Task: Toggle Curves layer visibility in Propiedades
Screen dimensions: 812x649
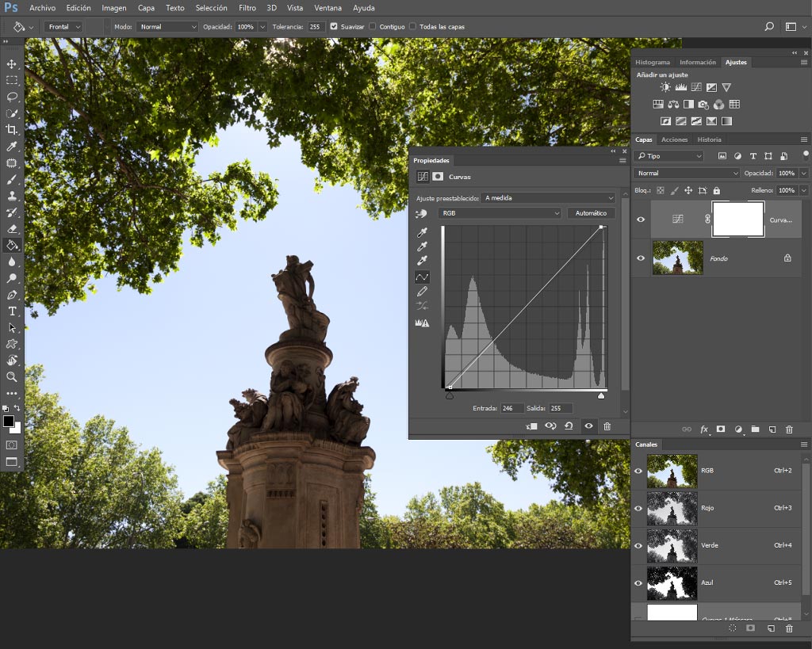Action: pos(589,426)
